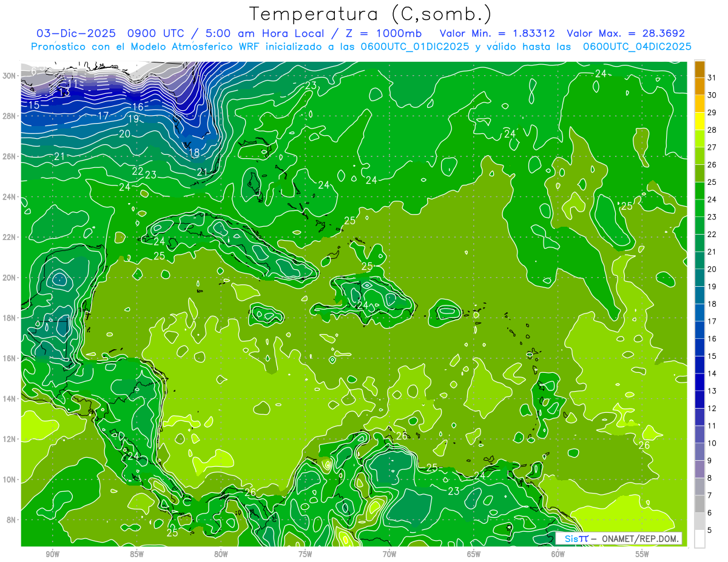Click the legend scale value 27

point(712,147)
